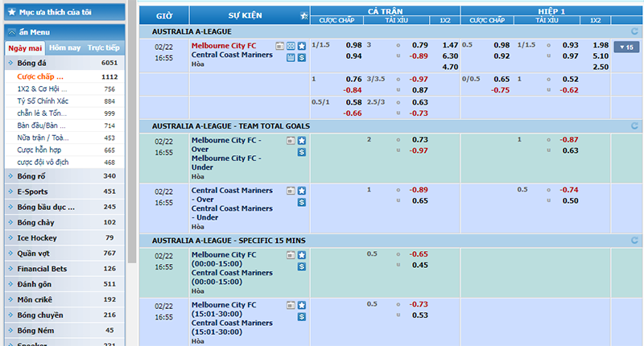Pick full-match 1X2 odds 6.30
Image resolution: width=644 pixels, height=346 pixels.
(x=450, y=56)
